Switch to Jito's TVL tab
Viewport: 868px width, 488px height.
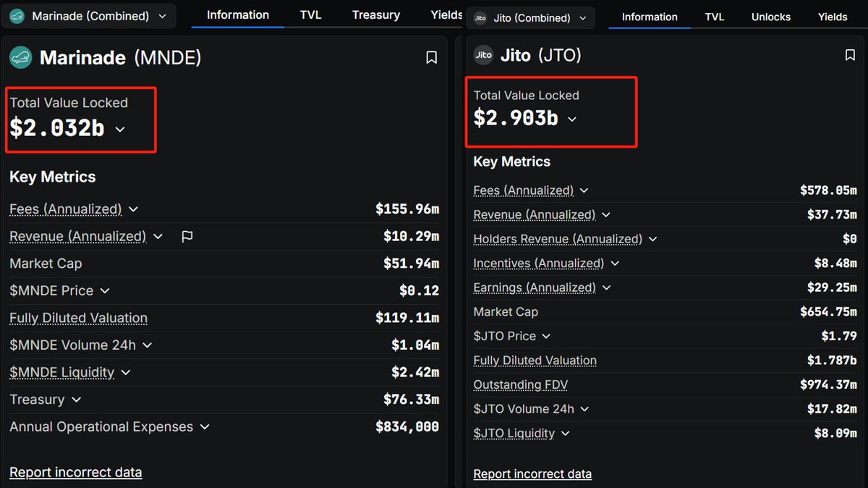pos(715,17)
